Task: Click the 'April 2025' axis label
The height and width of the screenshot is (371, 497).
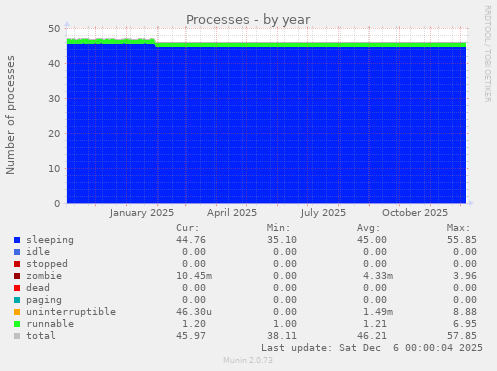Action: [232, 213]
